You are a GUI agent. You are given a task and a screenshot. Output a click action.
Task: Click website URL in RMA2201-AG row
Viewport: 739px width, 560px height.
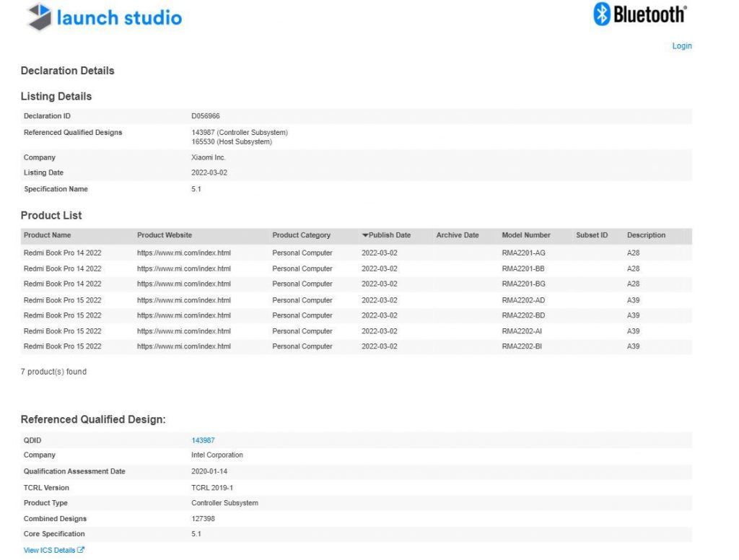184,253
